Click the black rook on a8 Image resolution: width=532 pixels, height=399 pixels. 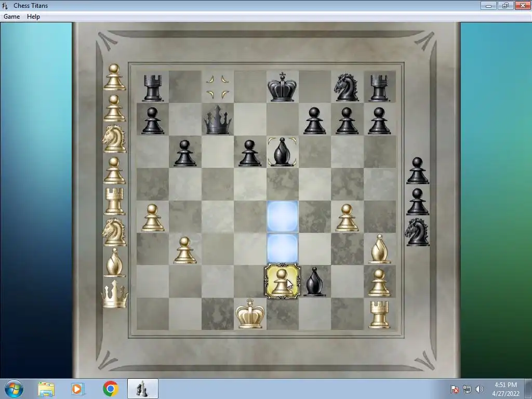(152, 88)
